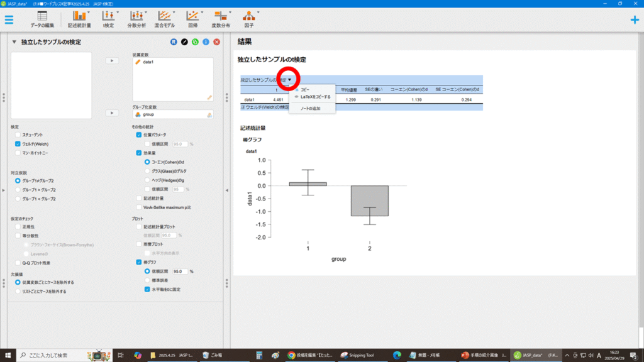Enable the スチューデント test checkbox
Image resolution: width=644 pixels, height=362 pixels.
click(x=18, y=134)
